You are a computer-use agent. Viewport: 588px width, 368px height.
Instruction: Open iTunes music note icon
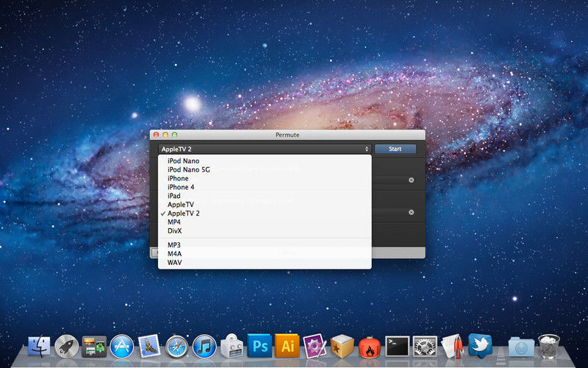(204, 346)
